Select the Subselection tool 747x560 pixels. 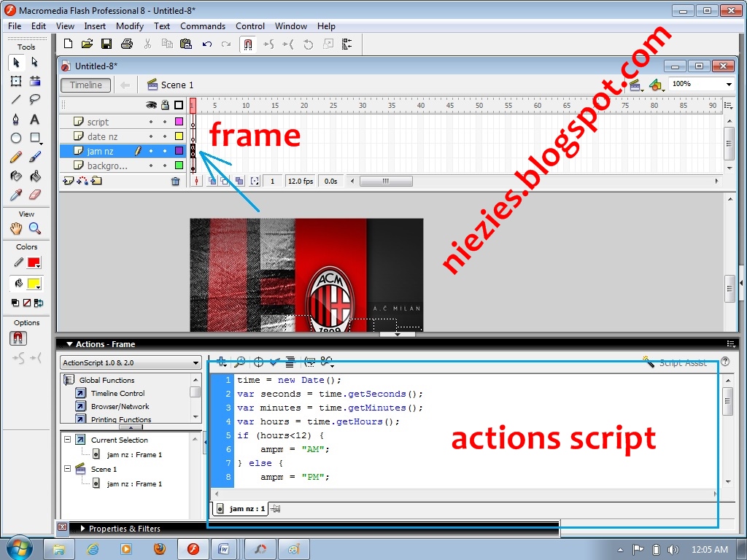click(x=34, y=63)
